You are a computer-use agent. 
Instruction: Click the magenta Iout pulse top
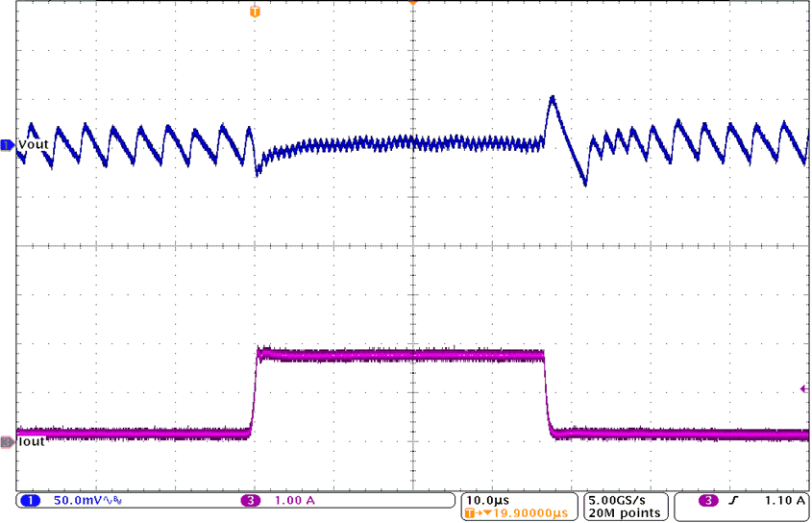coord(404,355)
